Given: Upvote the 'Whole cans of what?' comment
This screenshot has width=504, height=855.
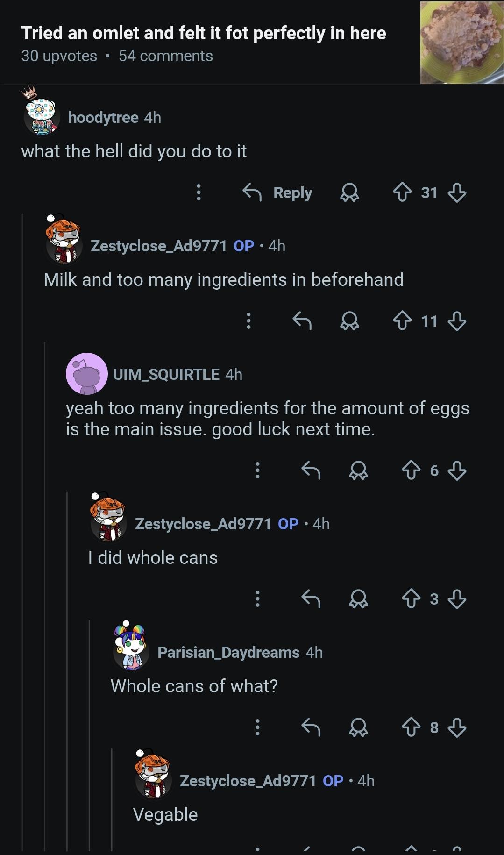Looking at the screenshot, I should 411,727.
